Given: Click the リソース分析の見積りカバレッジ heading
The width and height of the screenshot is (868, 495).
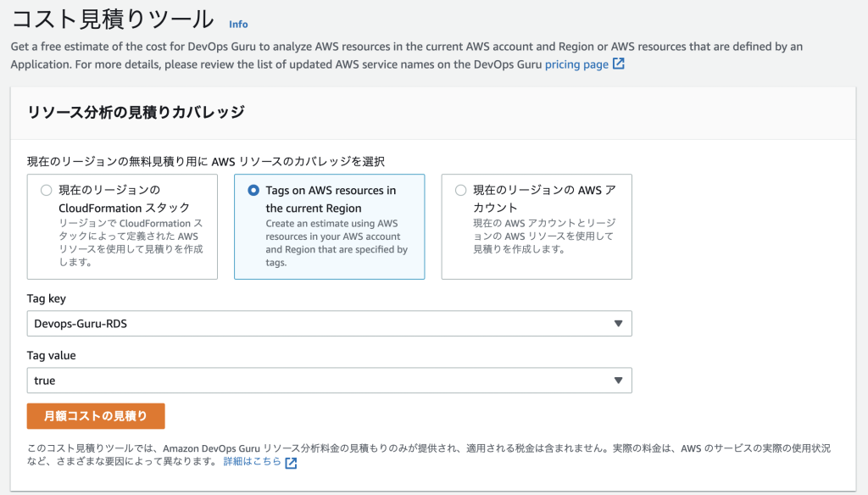Looking at the screenshot, I should (x=136, y=113).
